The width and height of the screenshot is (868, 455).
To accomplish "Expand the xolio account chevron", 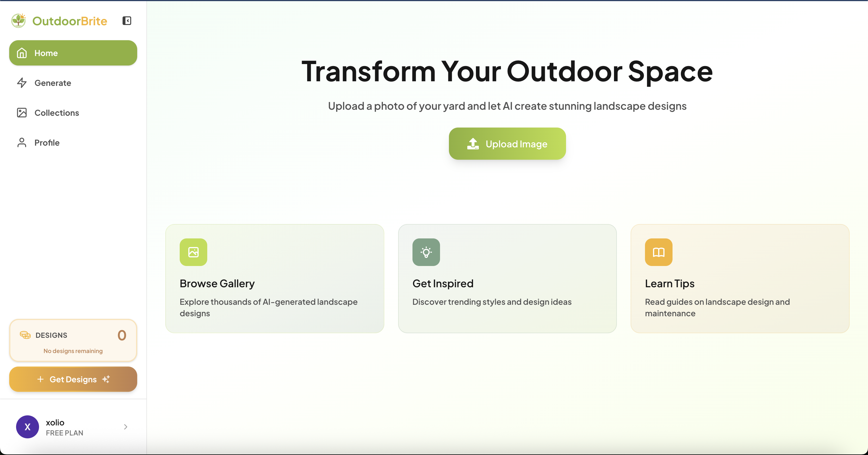I will 126,427.
